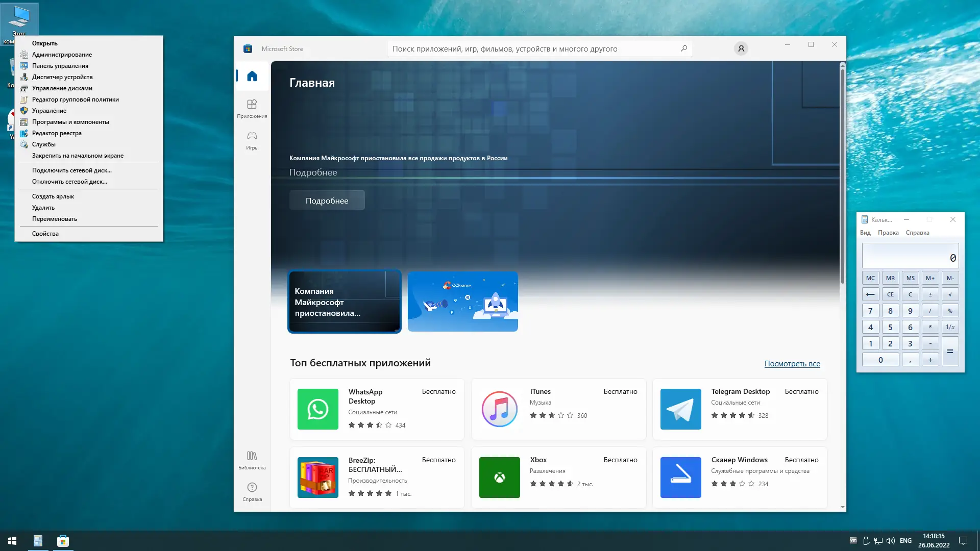Open the Home tab in Microsoft Store sidebar
This screenshot has width=980, height=551.
(x=252, y=77)
